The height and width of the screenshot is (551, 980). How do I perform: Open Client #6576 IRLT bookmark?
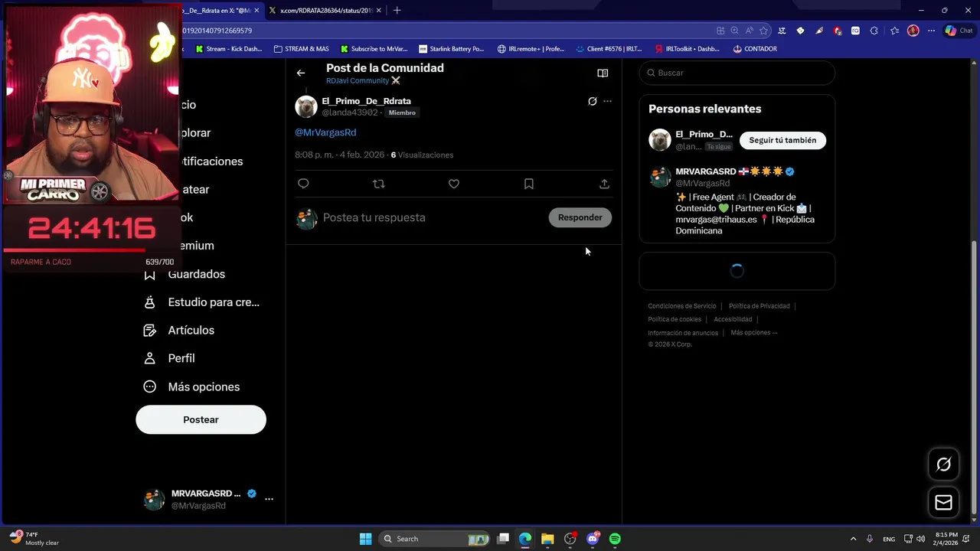click(x=609, y=49)
